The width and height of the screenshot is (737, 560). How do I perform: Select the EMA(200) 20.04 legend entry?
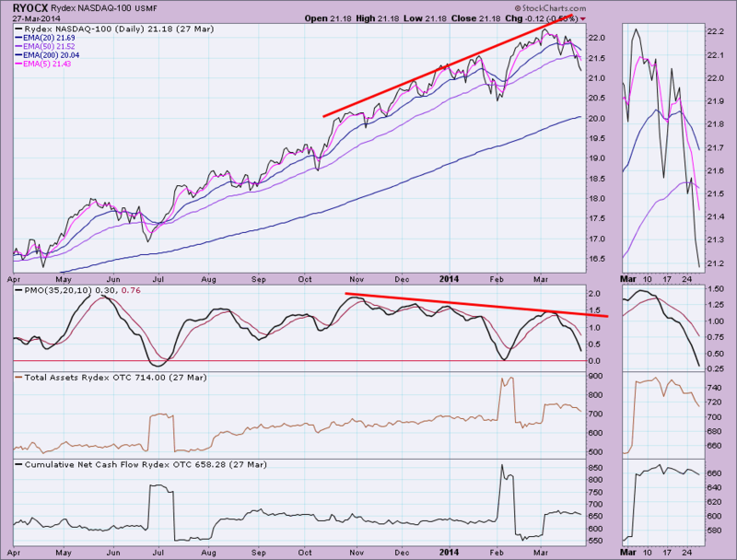47,55
